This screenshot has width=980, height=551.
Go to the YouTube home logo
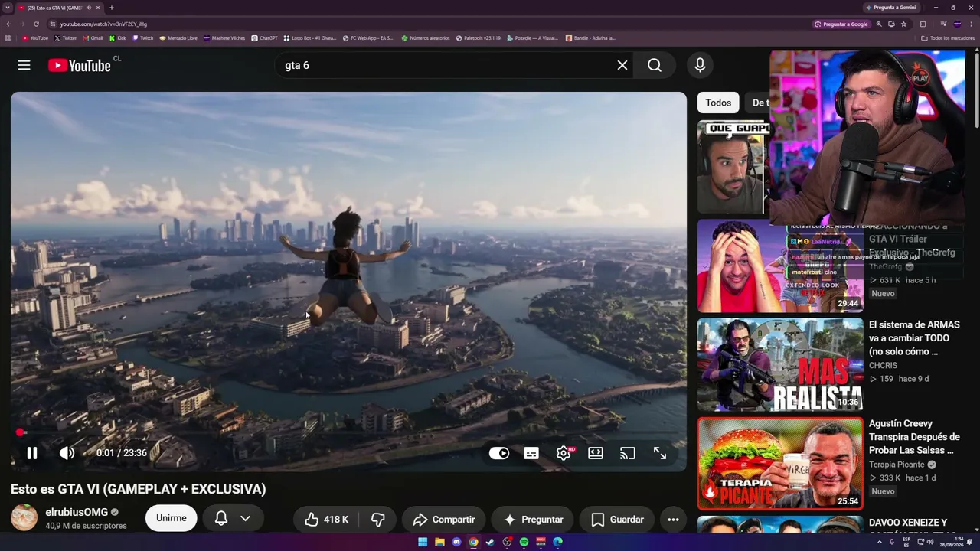(x=80, y=65)
